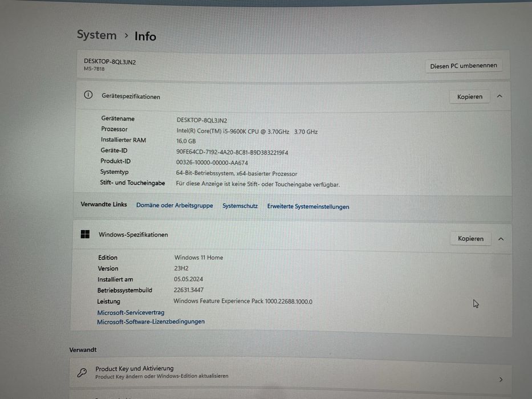The width and height of the screenshot is (532, 399).
Task: Select the 16,0 GB RAM value
Action: [x=186, y=141]
